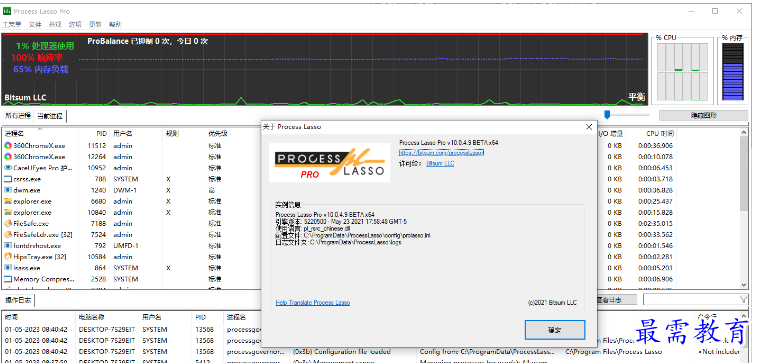Click the ProBalance graph area text
This screenshot has width=757, height=363.
(x=147, y=42)
